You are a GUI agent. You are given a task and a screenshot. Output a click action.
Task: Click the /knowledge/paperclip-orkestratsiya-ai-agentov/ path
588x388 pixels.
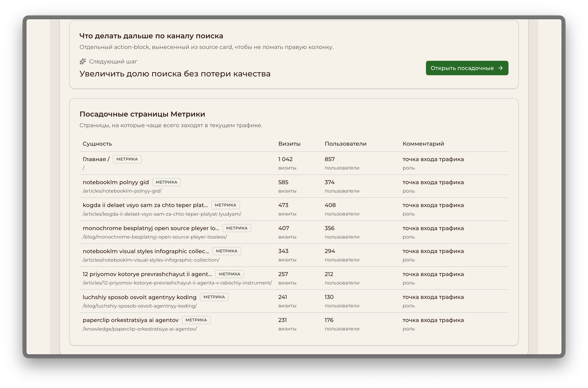click(140, 329)
